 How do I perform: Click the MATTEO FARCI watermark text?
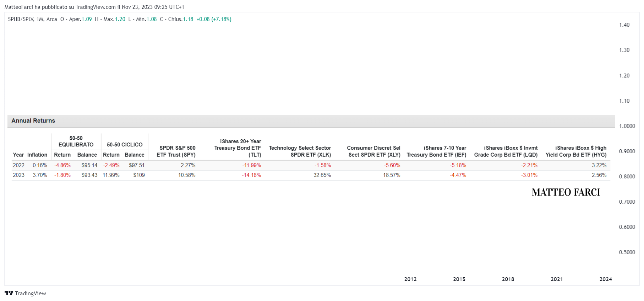point(566,192)
